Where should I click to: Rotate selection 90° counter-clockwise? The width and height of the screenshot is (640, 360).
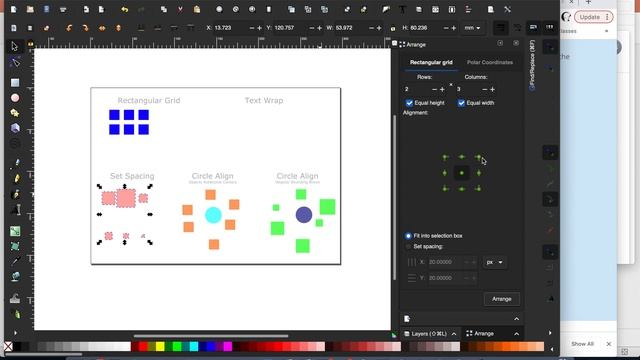69,28
